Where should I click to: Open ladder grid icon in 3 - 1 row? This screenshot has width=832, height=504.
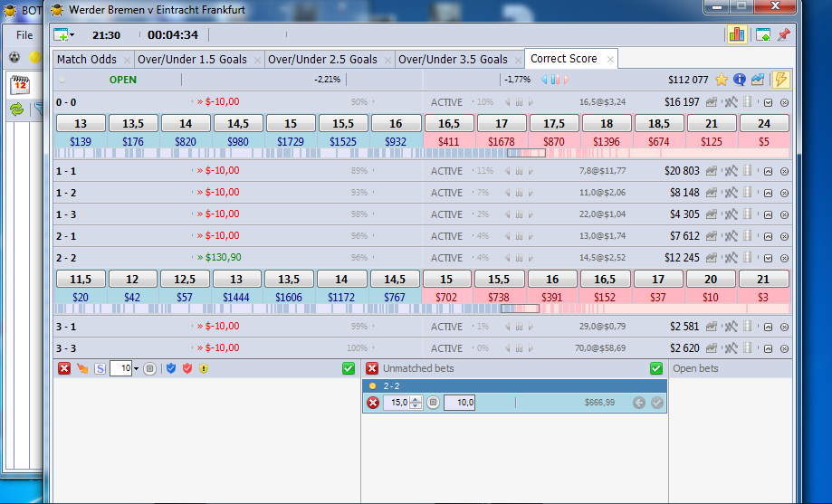tap(748, 327)
